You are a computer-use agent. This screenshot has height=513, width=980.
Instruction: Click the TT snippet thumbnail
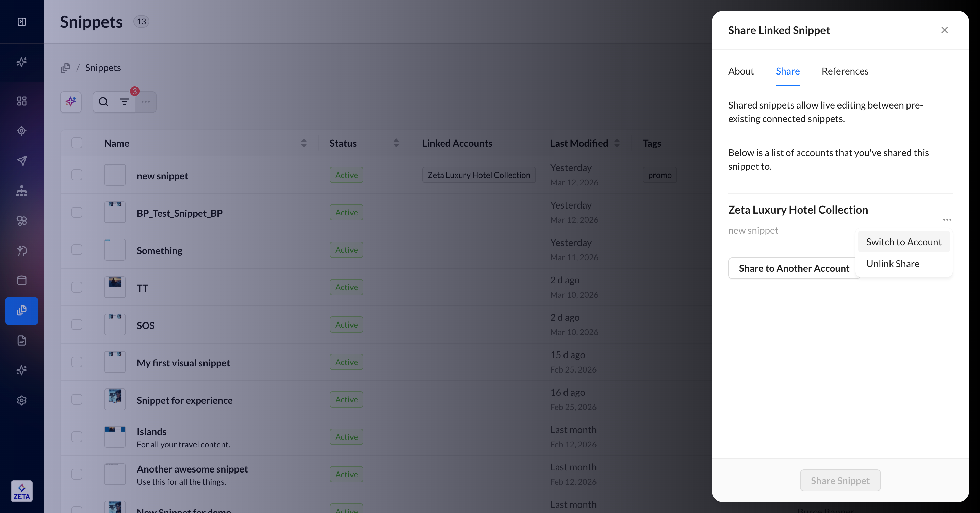tap(115, 287)
